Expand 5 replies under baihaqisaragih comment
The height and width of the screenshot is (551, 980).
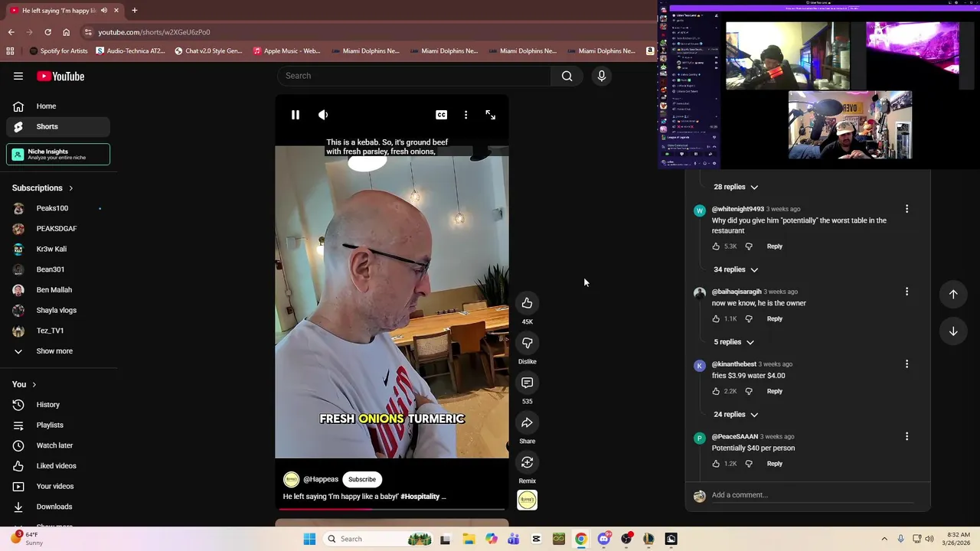coord(733,342)
